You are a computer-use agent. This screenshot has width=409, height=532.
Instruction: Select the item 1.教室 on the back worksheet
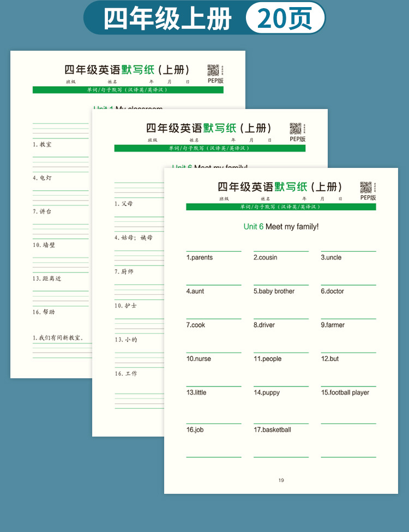click(x=42, y=144)
